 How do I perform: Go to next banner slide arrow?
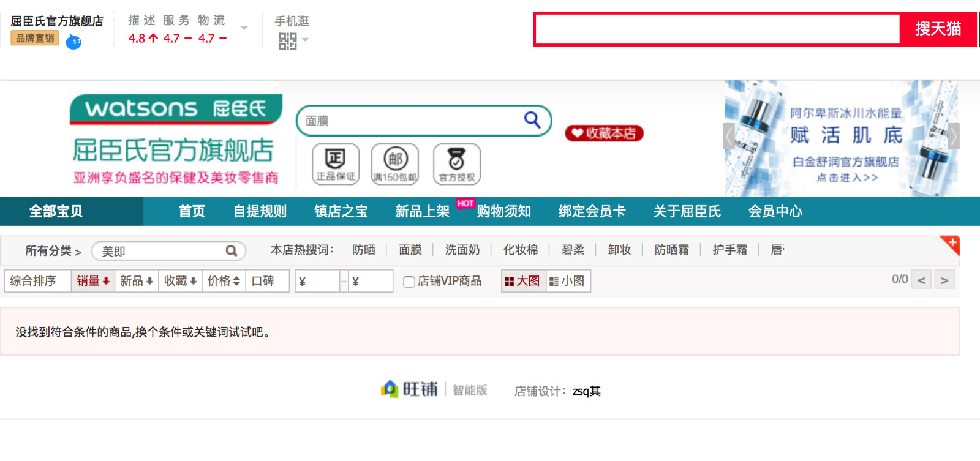click(x=954, y=136)
